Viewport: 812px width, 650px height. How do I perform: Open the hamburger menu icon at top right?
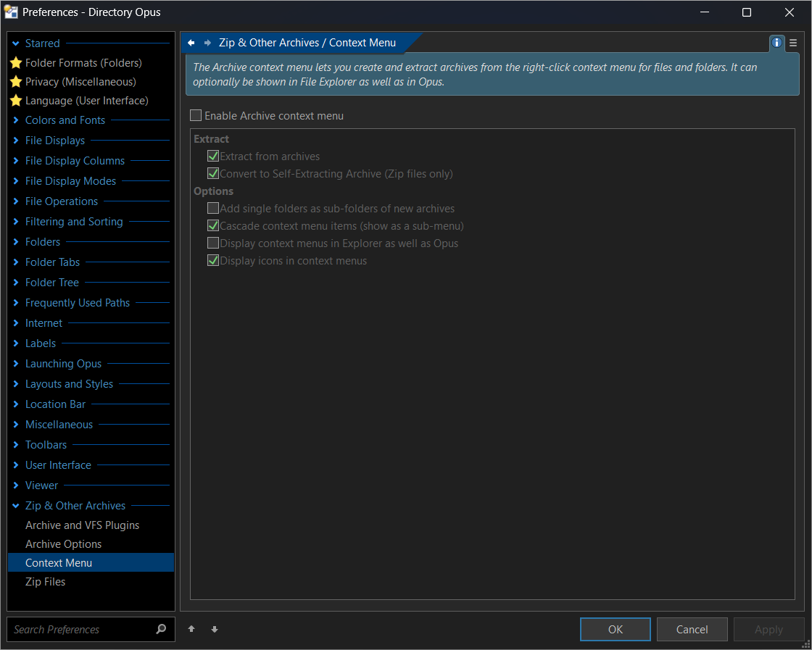pyautogui.click(x=793, y=43)
